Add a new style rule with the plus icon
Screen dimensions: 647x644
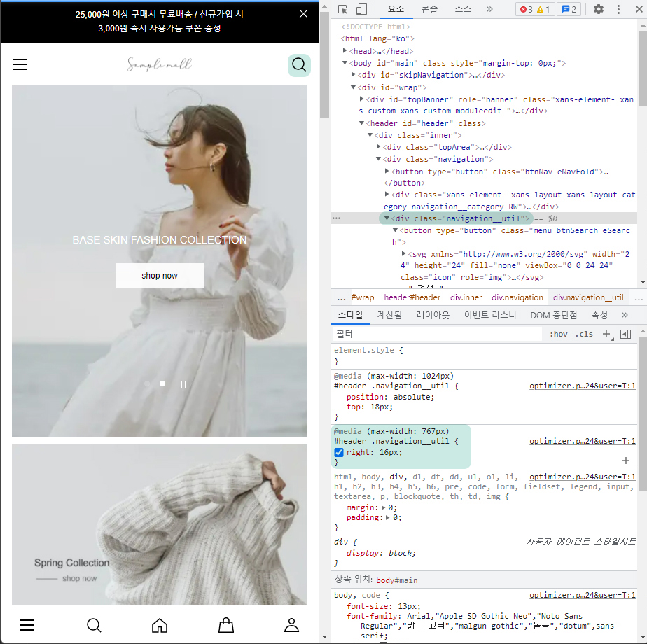point(606,334)
